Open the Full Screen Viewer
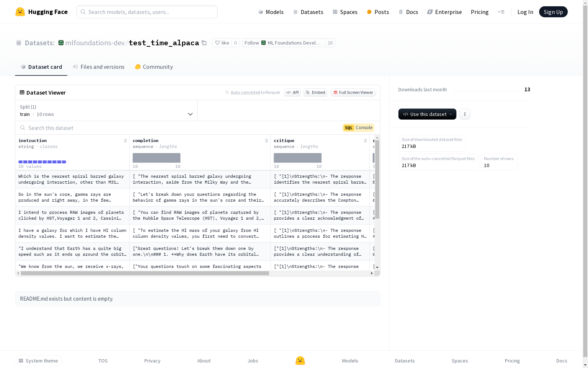588x368 pixels. [x=353, y=92]
